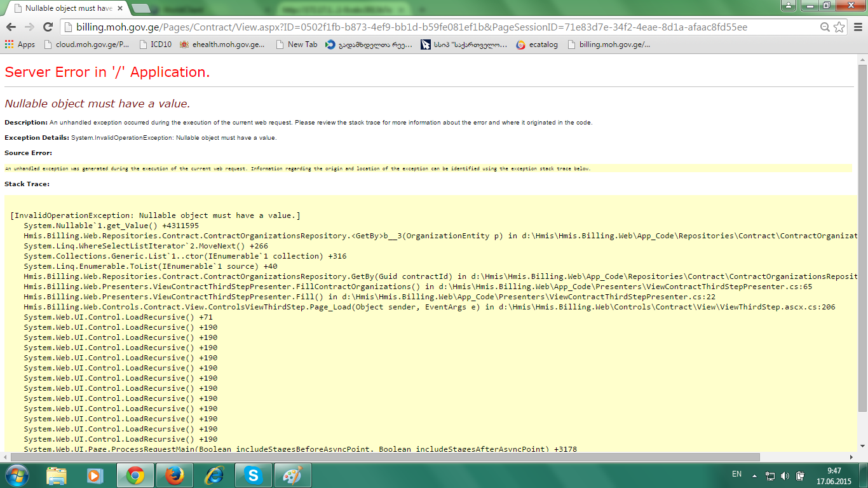The image size is (868, 488).
Task: Open the Chrome hamburger menu
Action: (x=857, y=27)
